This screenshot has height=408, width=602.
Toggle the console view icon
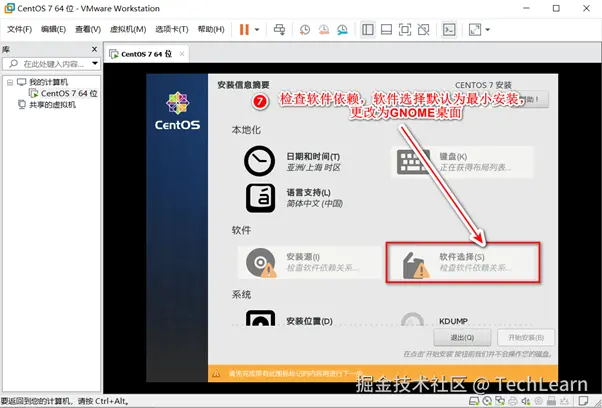[x=449, y=30]
